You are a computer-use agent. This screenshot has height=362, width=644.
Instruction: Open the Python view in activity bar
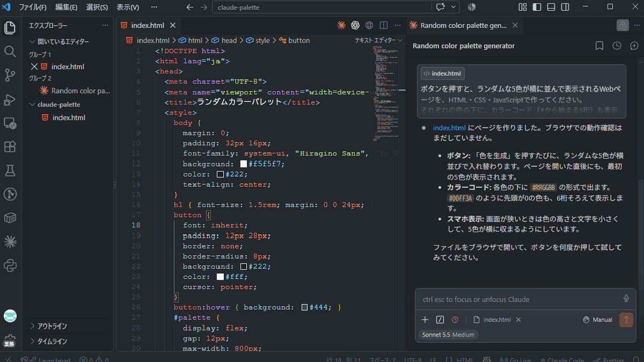(x=10, y=265)
